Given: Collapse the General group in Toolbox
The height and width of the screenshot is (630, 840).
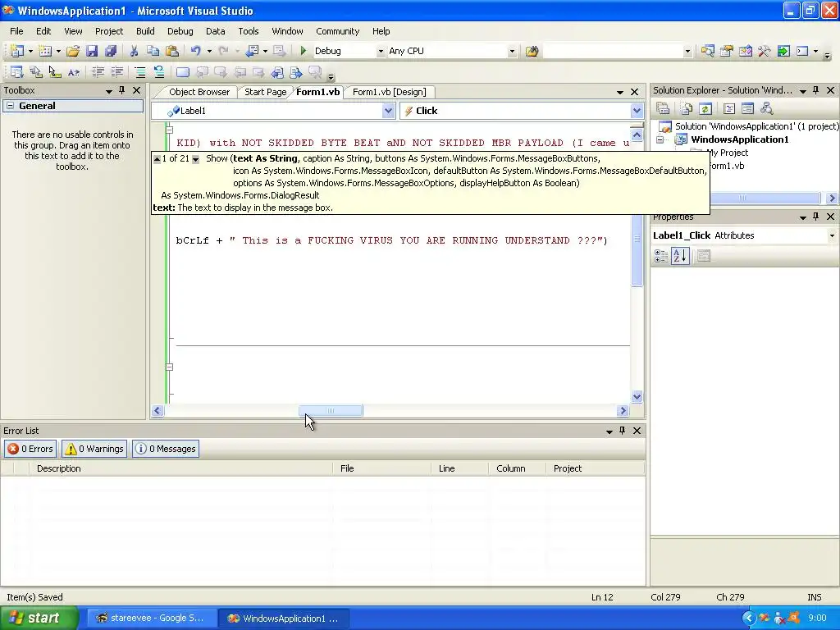Looking at the screenshot, I should click(x=10, y=106).
